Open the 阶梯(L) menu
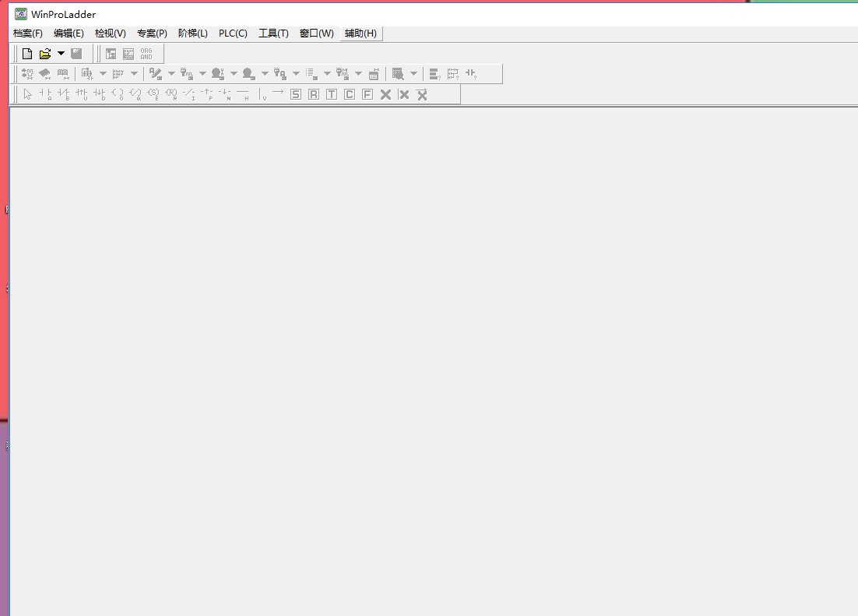 (x=193, y=33)
